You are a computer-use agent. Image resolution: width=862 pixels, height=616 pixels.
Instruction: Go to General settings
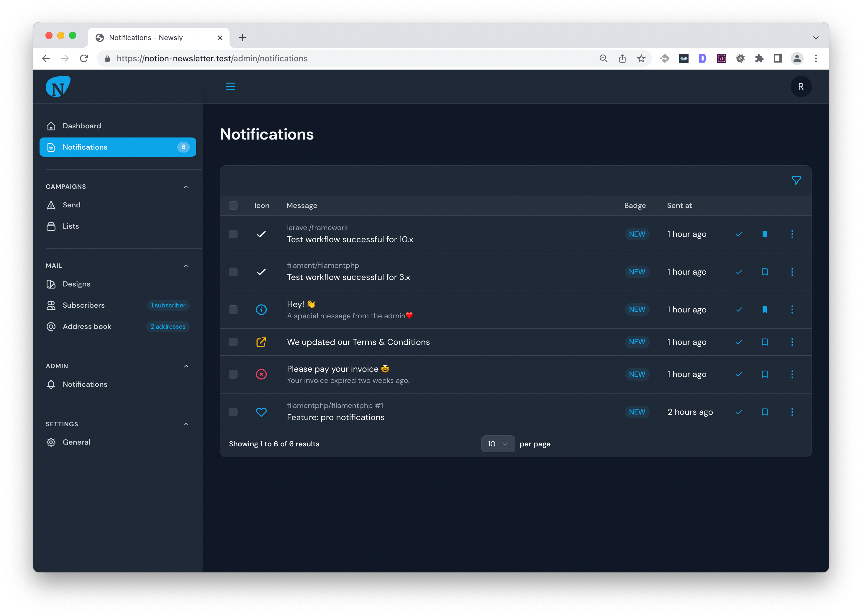[x=77, y=442]
